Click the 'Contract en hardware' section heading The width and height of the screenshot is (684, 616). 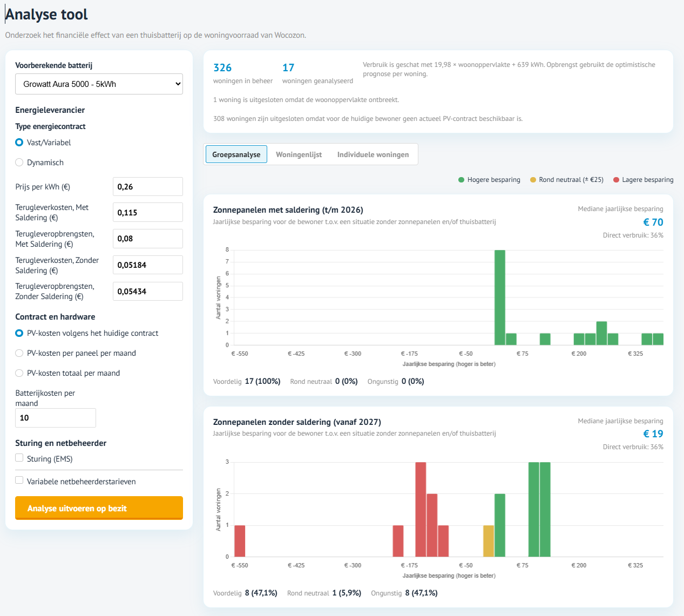[55, 317]
